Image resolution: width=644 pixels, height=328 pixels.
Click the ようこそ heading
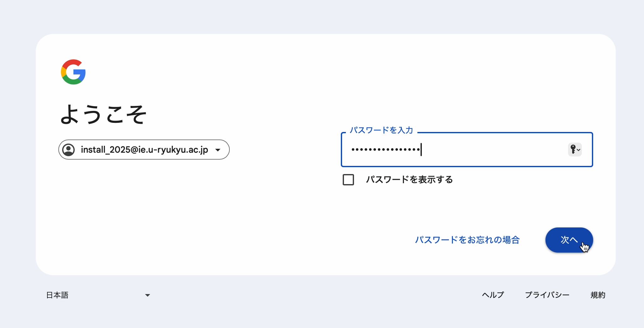pos(103,114)
